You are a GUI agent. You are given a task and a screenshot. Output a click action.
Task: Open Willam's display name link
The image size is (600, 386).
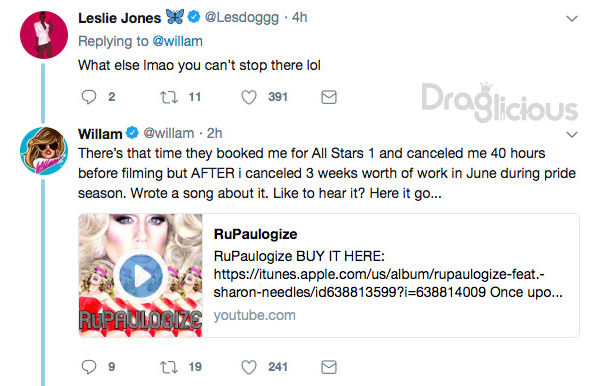tap(100, 134)
